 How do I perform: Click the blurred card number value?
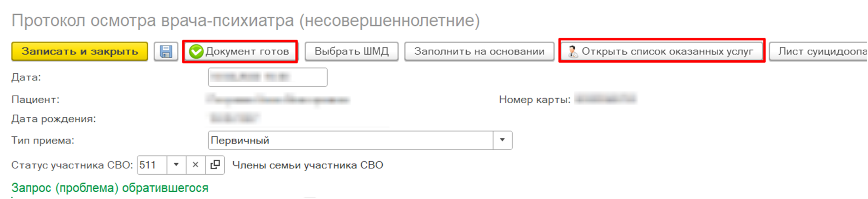(605, 99)
